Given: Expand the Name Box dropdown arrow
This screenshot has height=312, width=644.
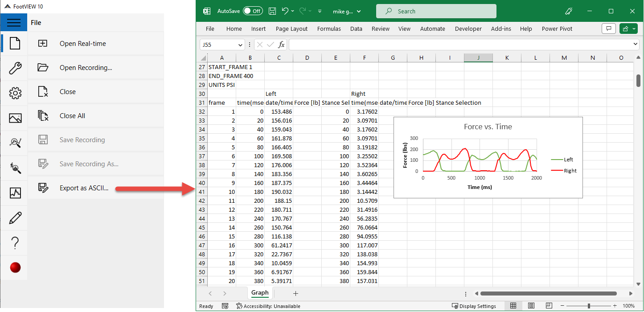Looking at the screenshot, I should 241,45.
